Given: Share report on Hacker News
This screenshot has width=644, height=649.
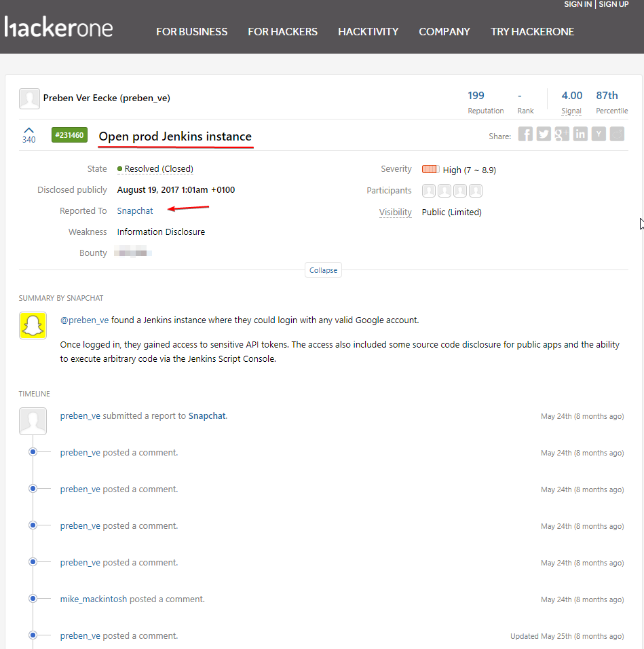Looking at the screenshot, I should tap(599, 134).
